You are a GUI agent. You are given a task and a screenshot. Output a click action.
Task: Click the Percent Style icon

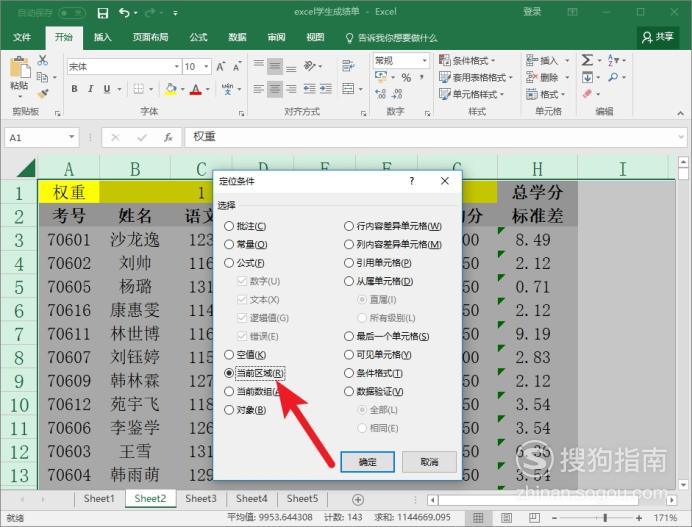(x=406, y=78)
